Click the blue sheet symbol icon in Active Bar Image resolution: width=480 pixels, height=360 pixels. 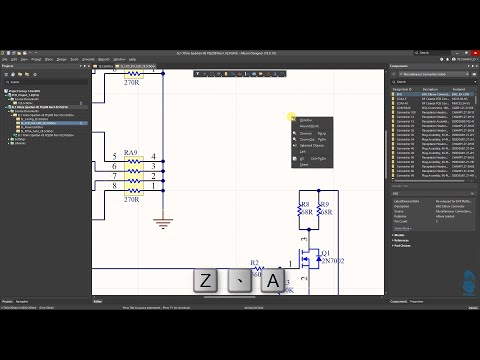[x=254, y=74]
